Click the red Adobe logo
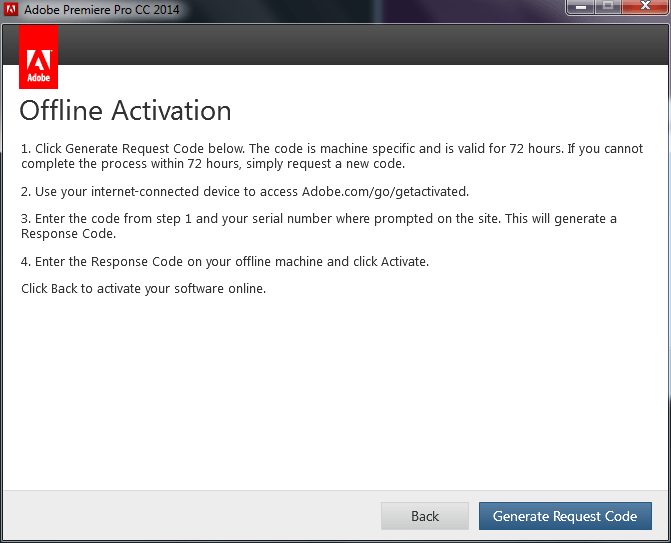 [x=39, y=57]
